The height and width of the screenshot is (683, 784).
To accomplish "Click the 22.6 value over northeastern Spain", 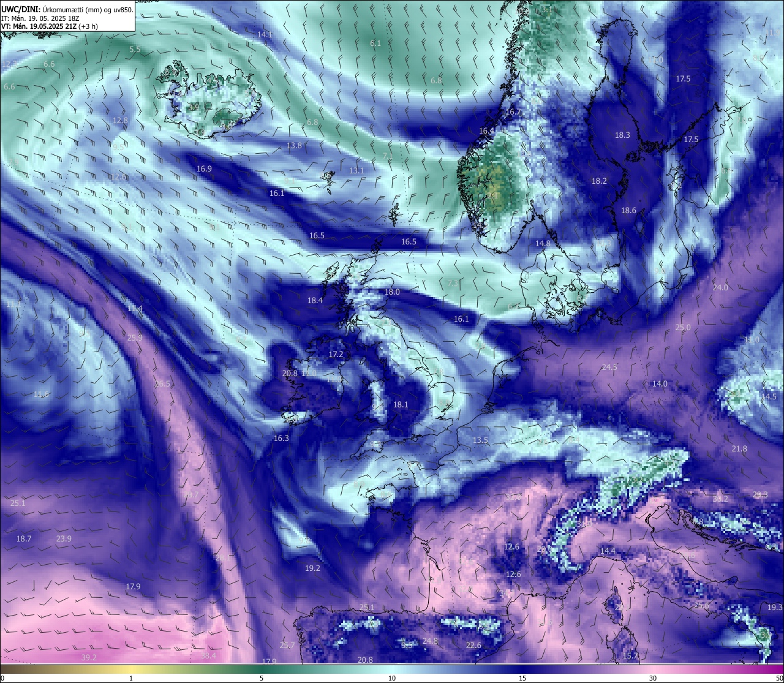I will pyautogui.click(x=473, y=645).
